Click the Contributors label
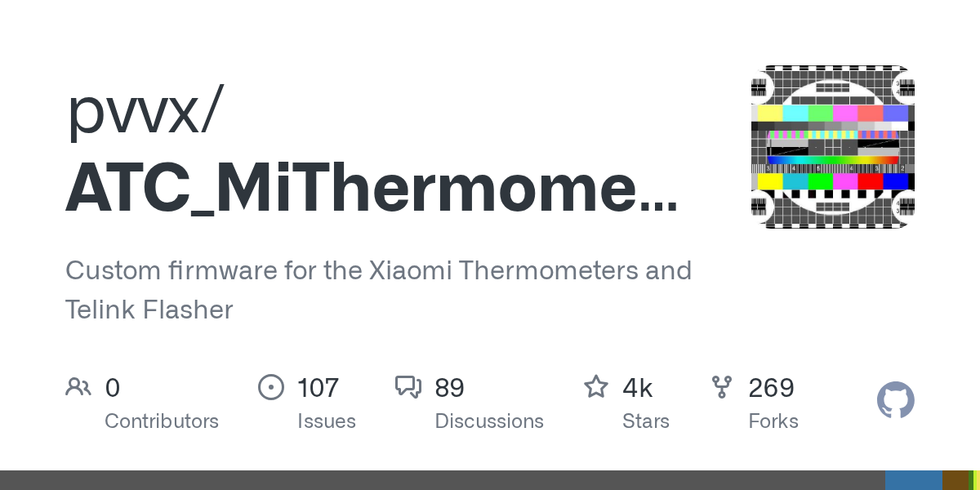980x490 pixels. pyautogui.click(x=162, y=421)
